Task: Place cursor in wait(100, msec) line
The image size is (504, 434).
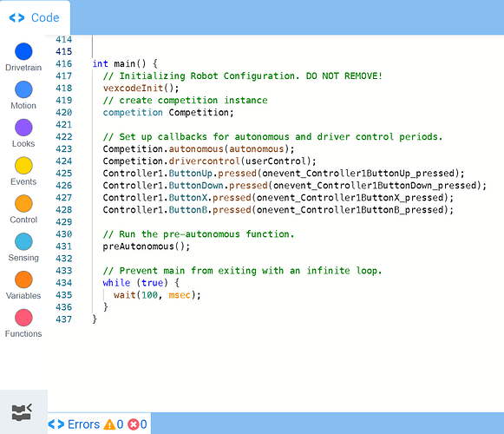Action: [157, 295]
